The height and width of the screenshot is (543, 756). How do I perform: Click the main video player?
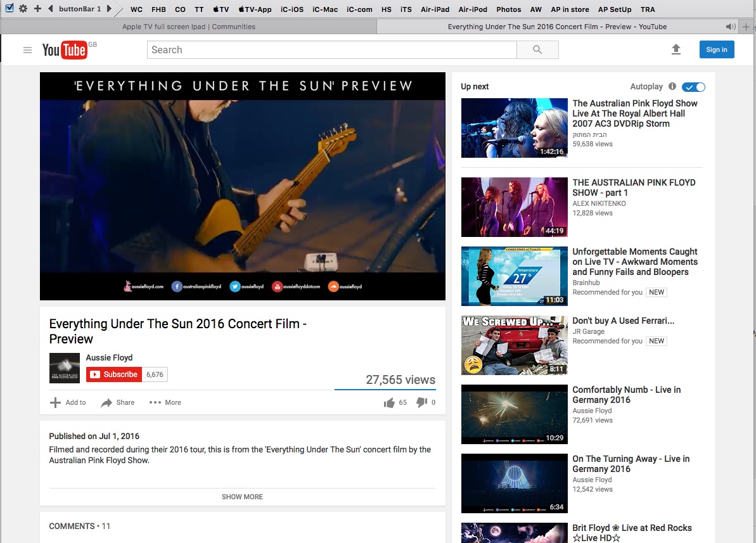(243, 186)
